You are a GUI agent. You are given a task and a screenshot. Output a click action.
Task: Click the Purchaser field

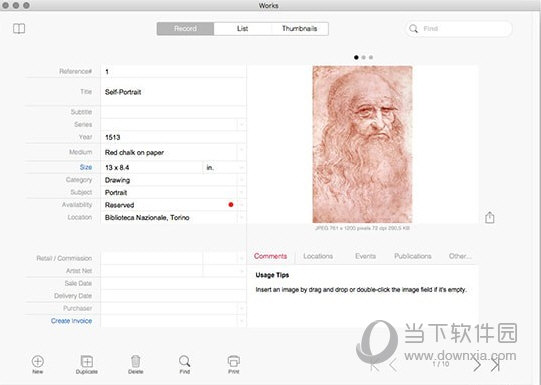pyautogui.click(x=169, y=308)
